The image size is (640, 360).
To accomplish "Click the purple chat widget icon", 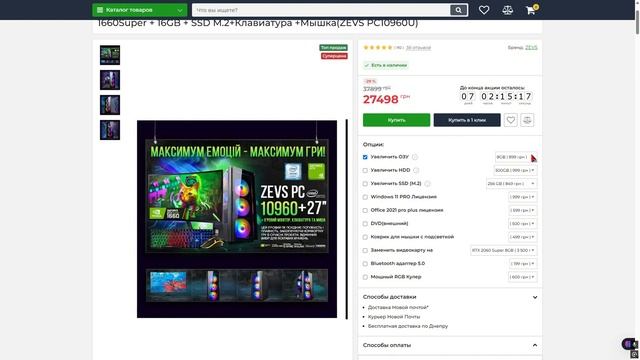I will 629,344.
